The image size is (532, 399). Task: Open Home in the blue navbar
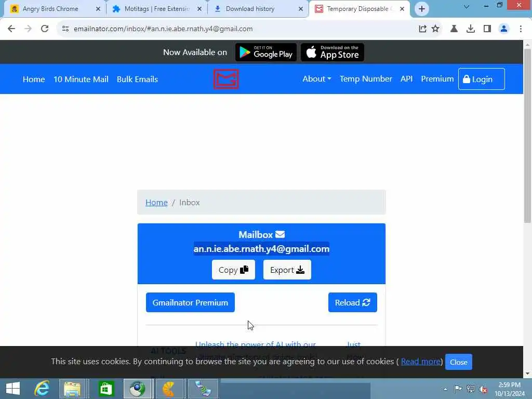pos(34,79)
